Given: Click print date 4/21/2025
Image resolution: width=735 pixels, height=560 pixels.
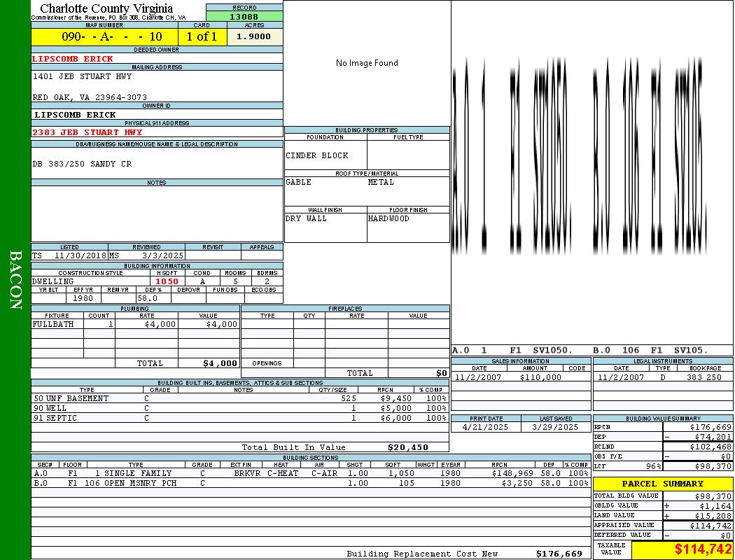Looking at the screenshot, I should click(x=485, y=428).
